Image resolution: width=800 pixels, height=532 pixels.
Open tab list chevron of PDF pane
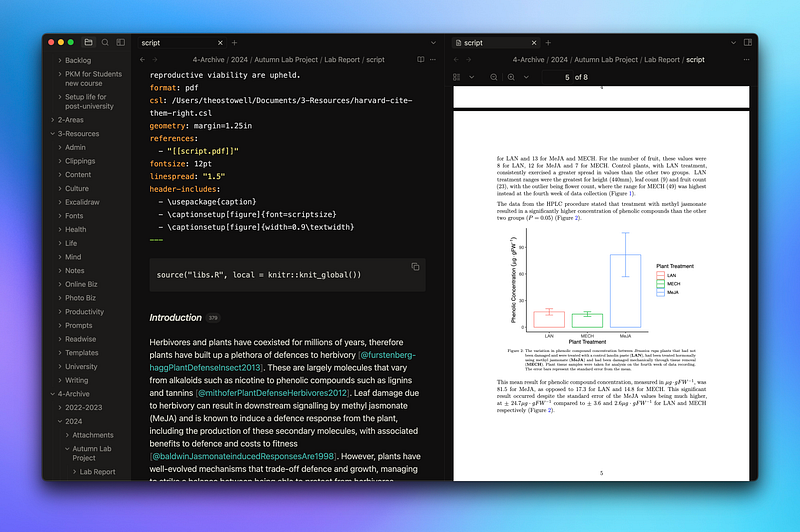(733, 43)
